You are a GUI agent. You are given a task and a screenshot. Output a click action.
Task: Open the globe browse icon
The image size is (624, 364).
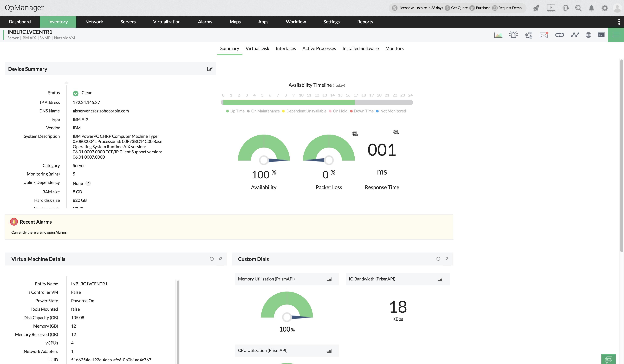click(588, 35)
